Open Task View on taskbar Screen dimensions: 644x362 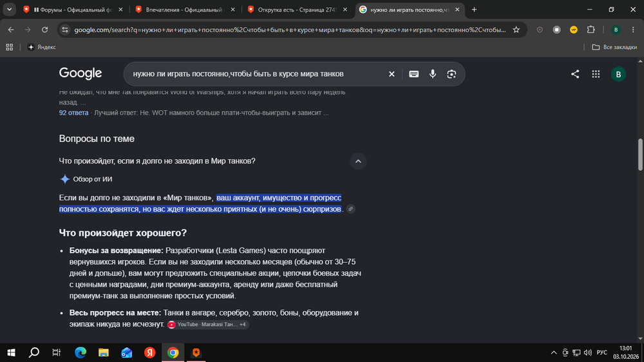[x=57, y=352]
